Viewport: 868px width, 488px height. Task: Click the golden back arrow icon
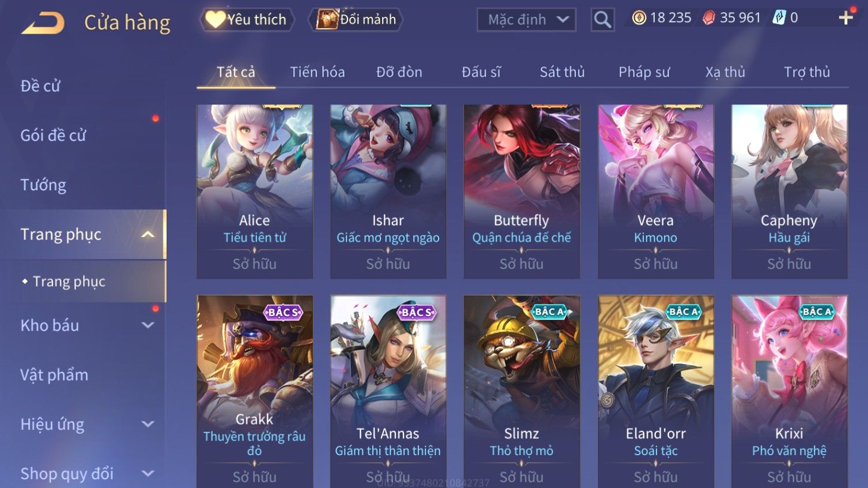(x=43, y=23)
